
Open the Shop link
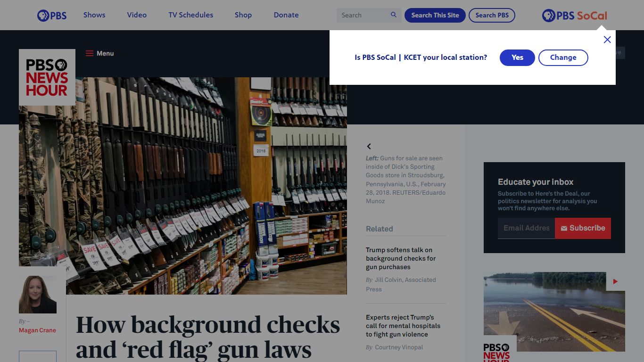pos(243,15)
